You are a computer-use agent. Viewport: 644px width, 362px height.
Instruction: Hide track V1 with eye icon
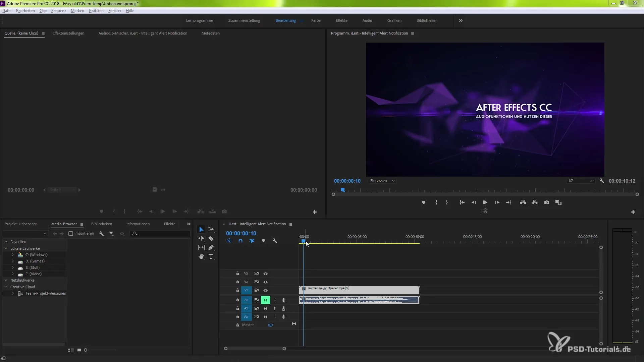pyautogui.click(x=265, y=290)
